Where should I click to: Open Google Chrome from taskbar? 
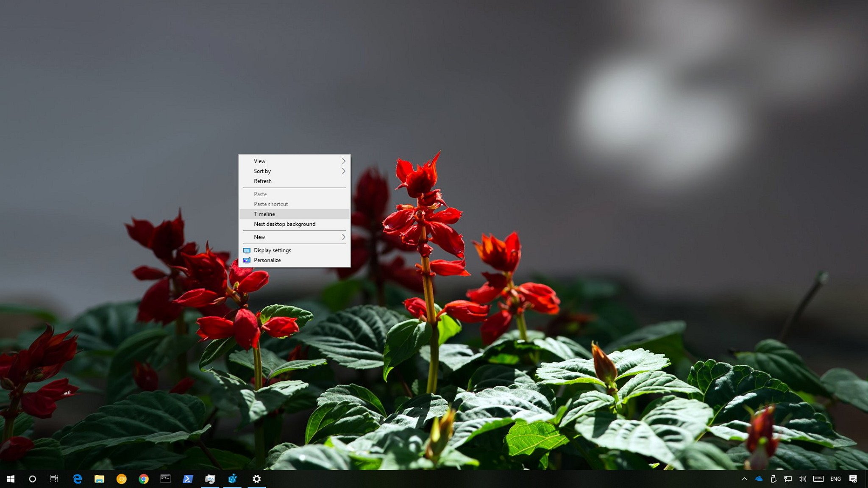click(143, 478)
